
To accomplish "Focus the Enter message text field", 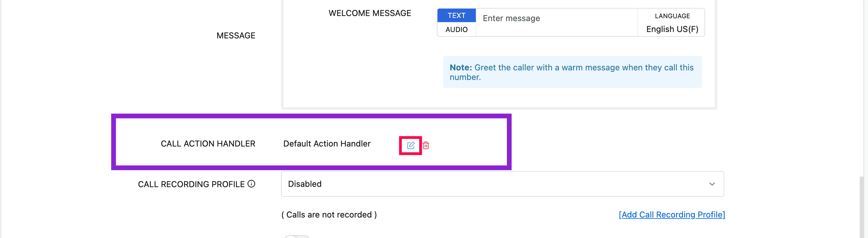I will point(556,19).
